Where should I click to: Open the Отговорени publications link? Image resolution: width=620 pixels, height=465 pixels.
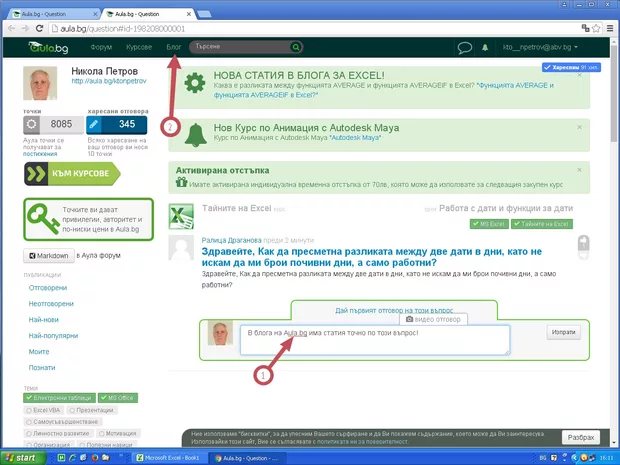[x=48, y=288]
